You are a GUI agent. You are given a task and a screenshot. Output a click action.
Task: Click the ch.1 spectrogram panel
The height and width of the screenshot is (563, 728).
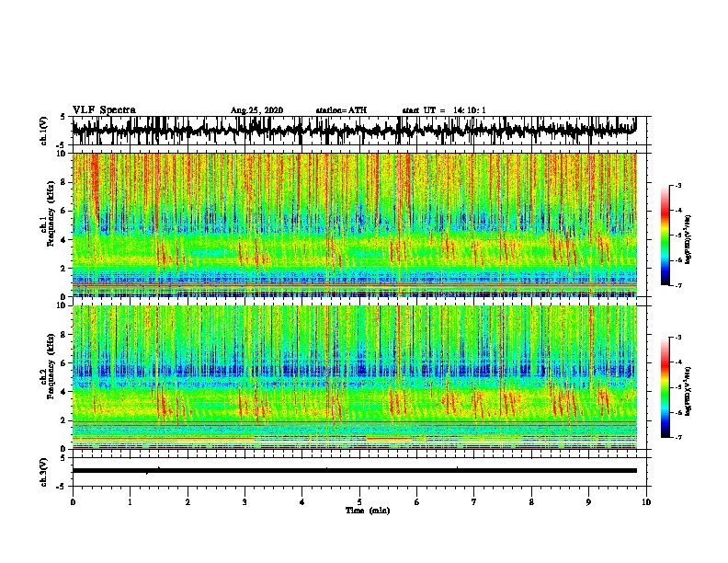coord(354,224)
